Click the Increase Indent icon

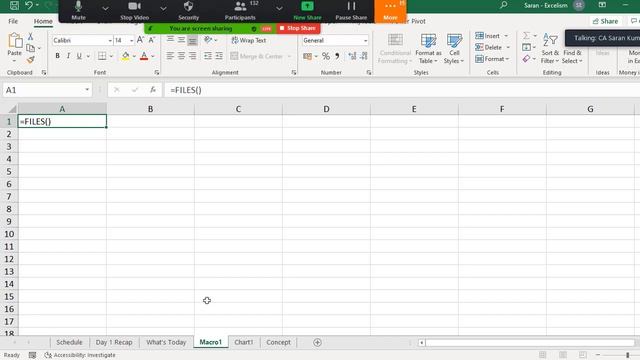click(x=219, y=56)
